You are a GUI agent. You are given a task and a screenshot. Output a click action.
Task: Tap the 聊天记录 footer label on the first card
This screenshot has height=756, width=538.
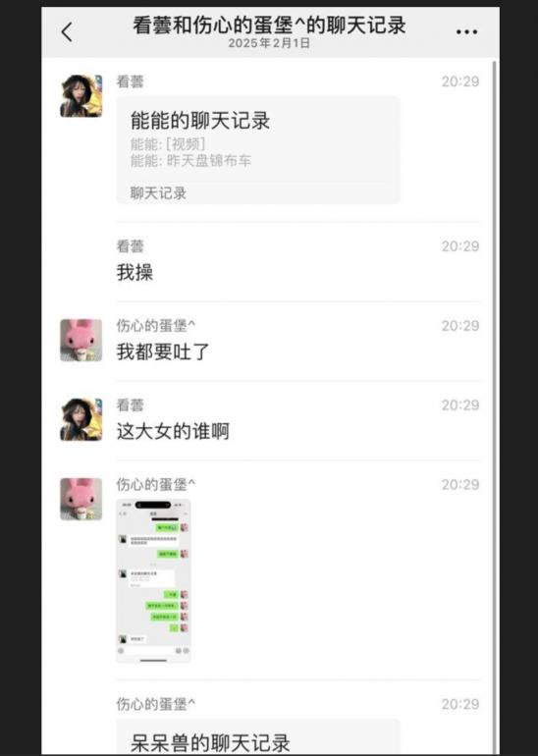158,193
